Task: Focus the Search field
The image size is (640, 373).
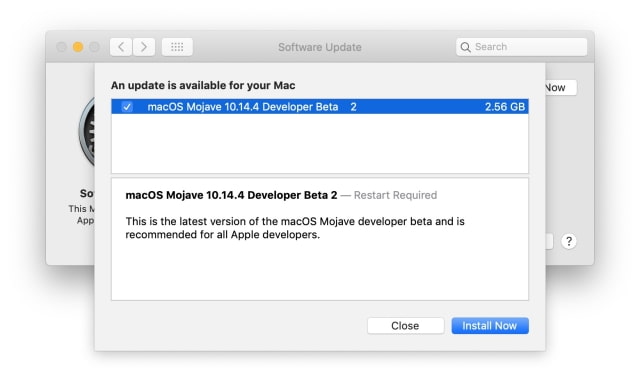Action: click(522, 47)
